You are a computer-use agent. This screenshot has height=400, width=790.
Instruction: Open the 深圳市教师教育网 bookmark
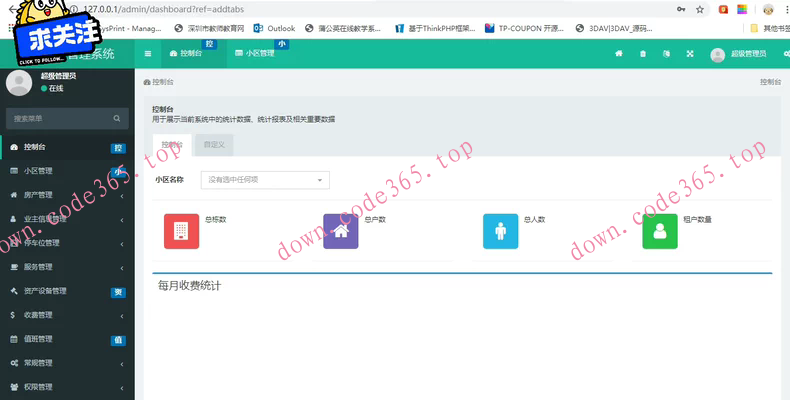click(x=209, y=28)
